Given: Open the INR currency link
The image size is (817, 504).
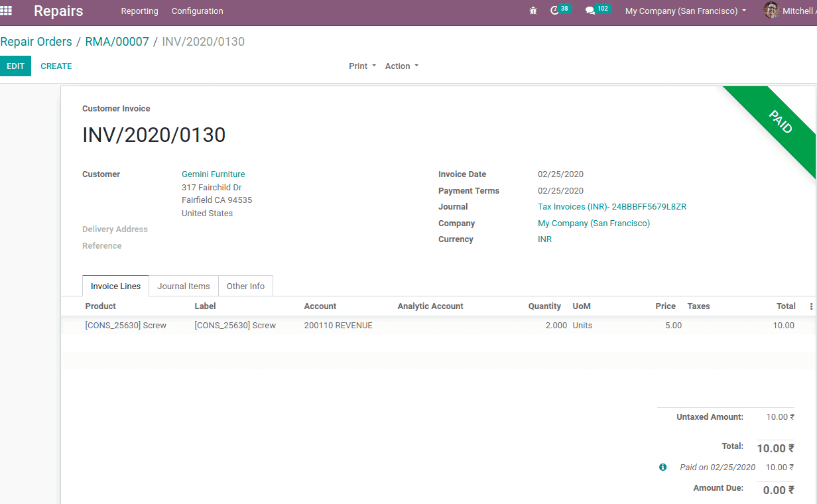Looking at the screenshot, I should click(x=544, y=239).
